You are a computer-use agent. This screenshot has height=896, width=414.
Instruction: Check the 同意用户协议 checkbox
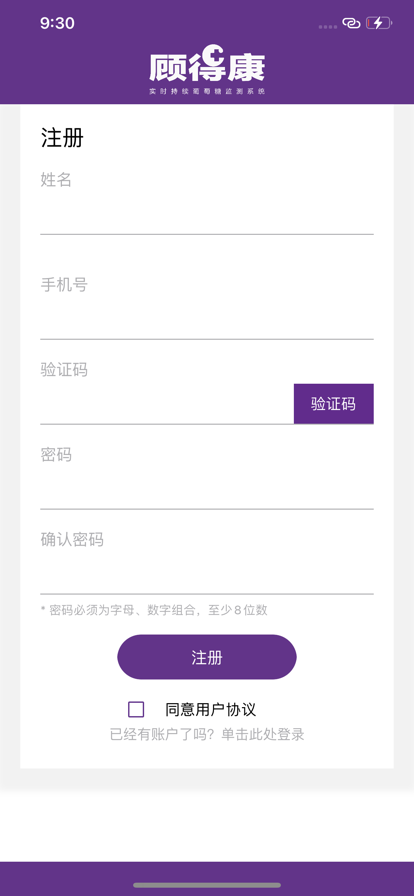136,709
